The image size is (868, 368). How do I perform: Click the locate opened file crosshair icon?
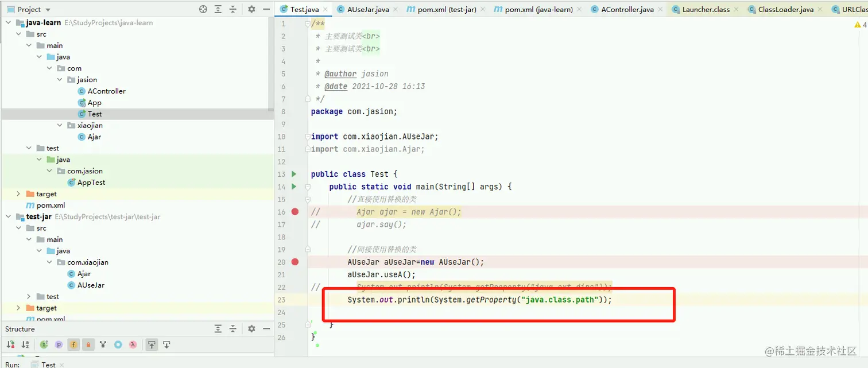(203, 9)
